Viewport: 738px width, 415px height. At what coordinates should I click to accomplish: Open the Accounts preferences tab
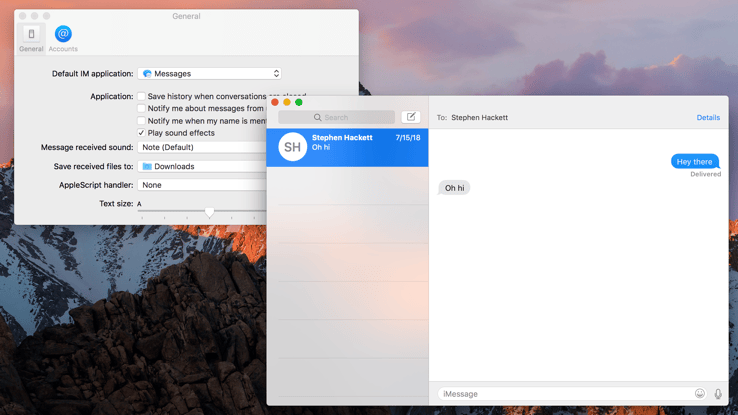coord(63,39)
